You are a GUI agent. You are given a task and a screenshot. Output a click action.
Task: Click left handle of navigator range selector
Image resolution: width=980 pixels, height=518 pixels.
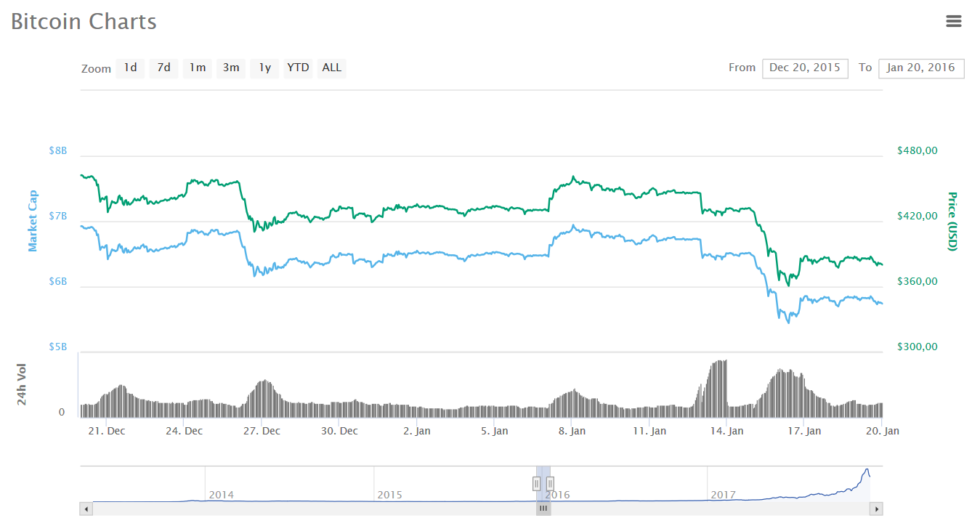tap(537, 483)
